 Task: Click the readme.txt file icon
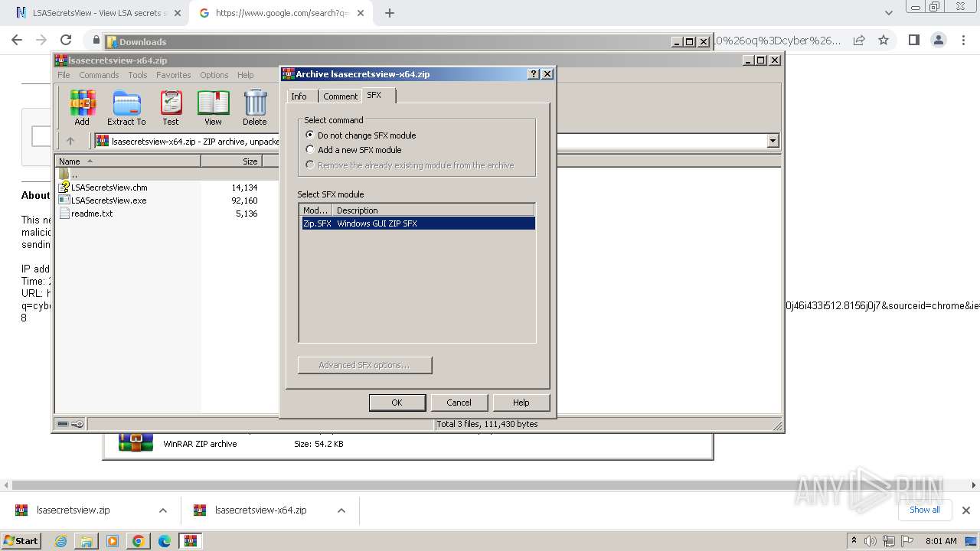click(x=64, y=214)
